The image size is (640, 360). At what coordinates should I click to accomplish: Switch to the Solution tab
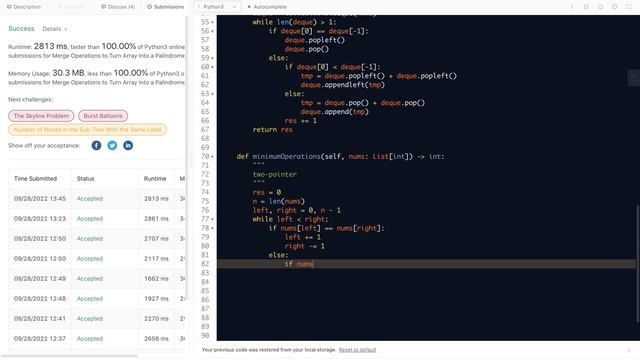(71, 7)
